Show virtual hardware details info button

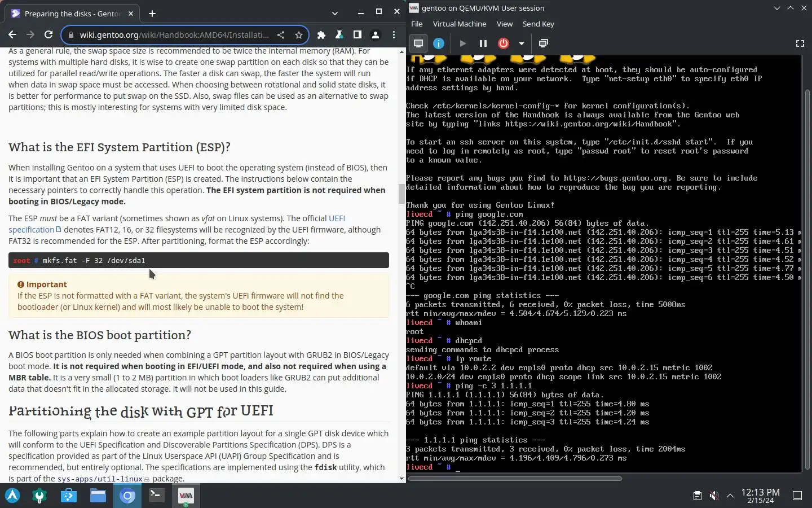point(439,43)
